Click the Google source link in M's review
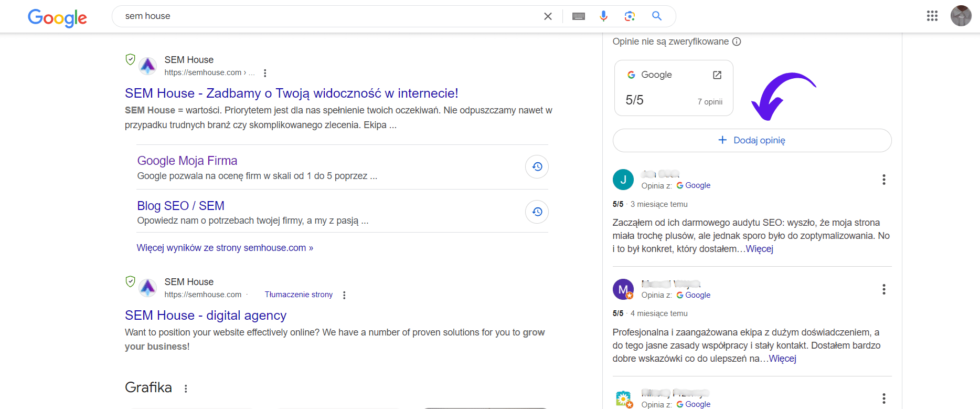This screenshot has height=409, width=980. 694,295
